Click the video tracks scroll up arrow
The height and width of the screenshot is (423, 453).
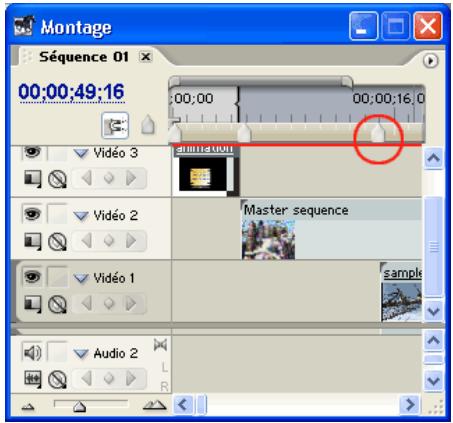[x=433, y=157]
